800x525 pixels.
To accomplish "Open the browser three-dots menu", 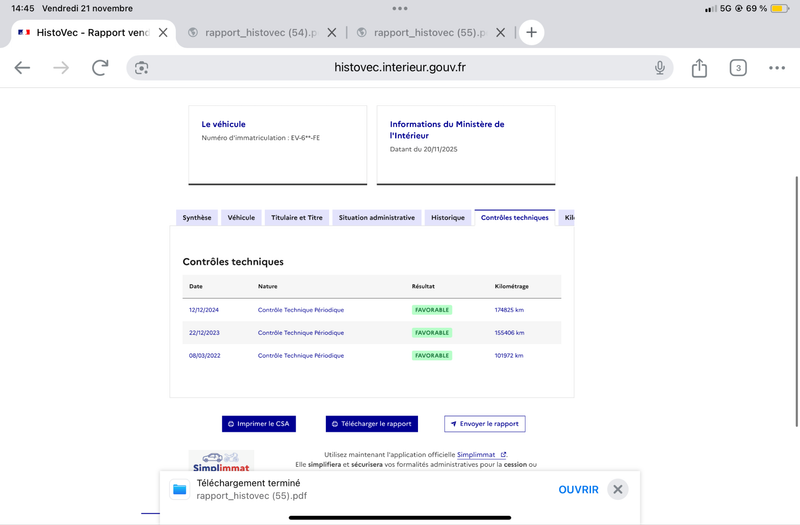I will 777,67.
